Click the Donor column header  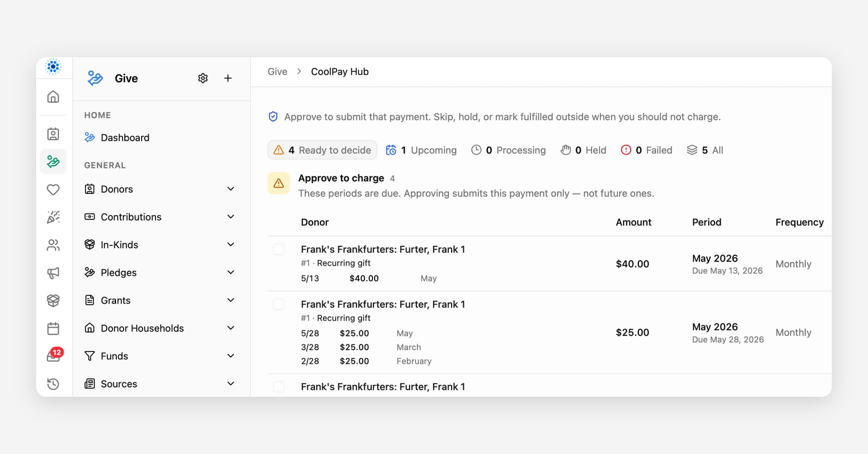pos(315,222)
